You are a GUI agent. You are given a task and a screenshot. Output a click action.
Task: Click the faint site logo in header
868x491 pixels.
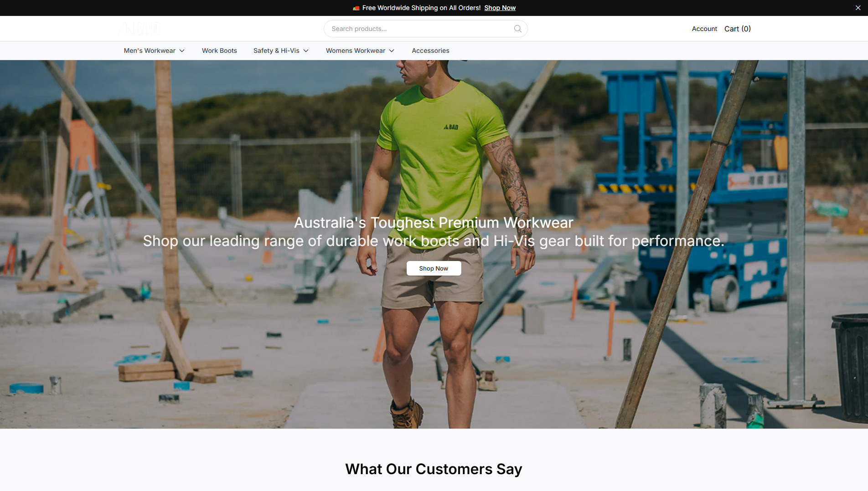coord(139,29)
